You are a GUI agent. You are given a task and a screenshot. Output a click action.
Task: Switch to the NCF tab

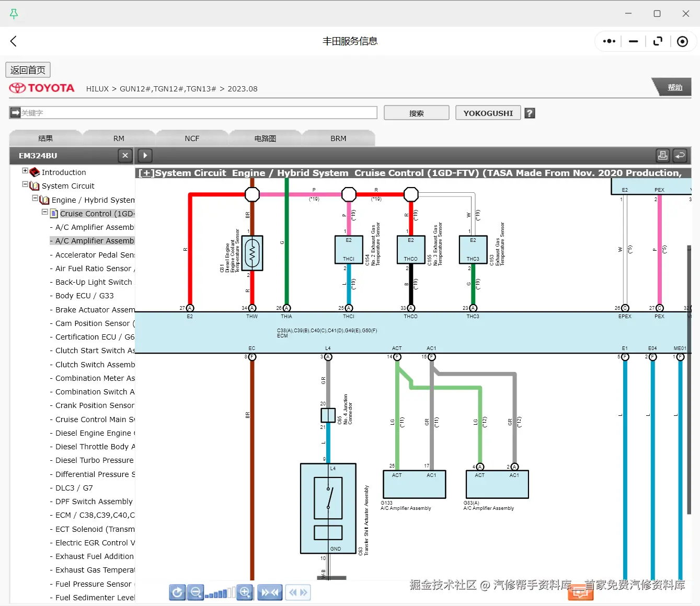pyautogui.click(x=191, y=138)
